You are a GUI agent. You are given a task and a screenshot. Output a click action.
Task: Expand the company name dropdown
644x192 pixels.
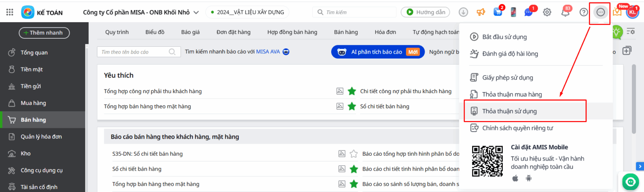coord(196,13)
